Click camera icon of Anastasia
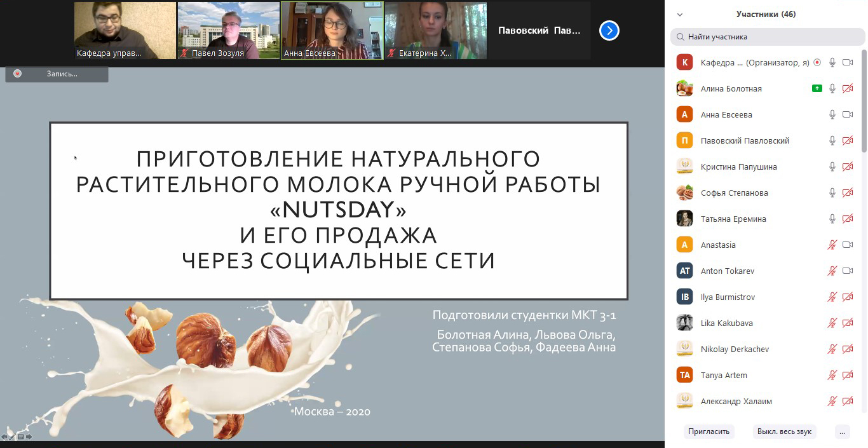Image resolution: width=868 pixels, height=448 pixels. click(x=847, y=245)
